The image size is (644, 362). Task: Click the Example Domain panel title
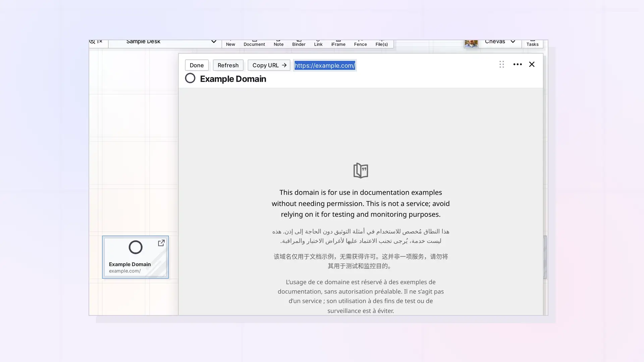233,79
